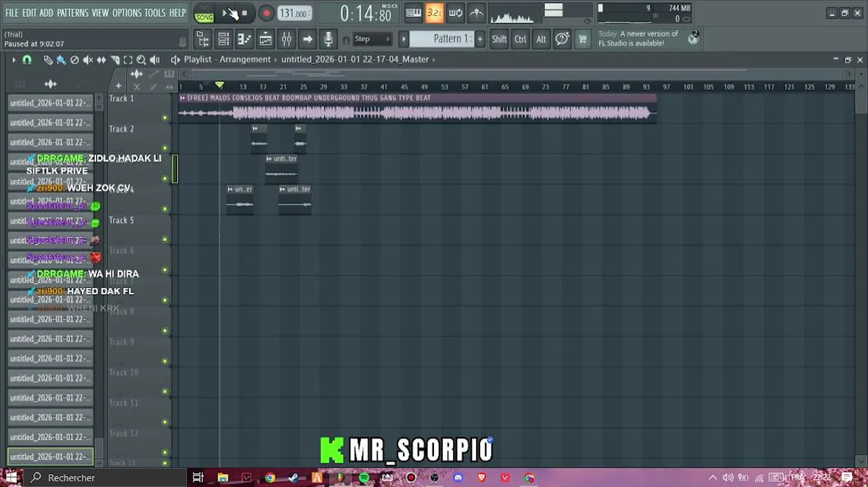Open the playlist options menu arrow
Viewport: 868px width, 487px height.
13,60
